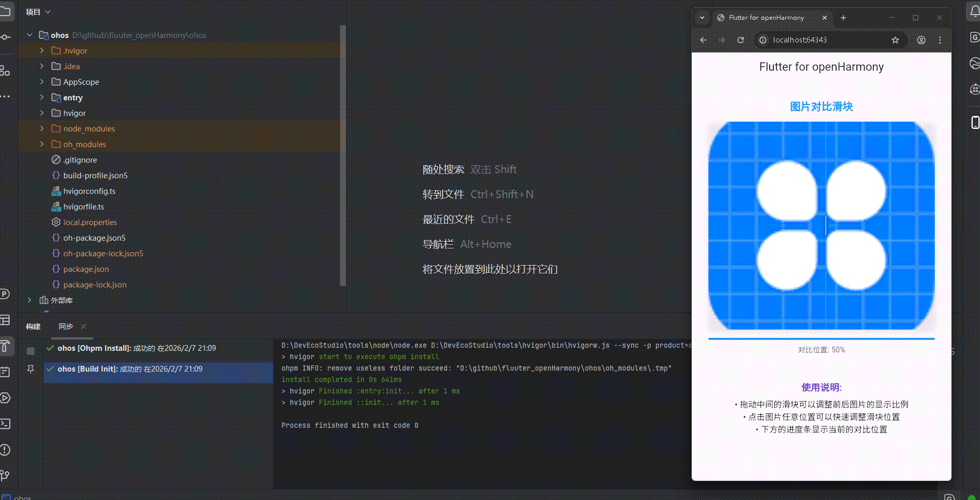Image resolution: width=980 pixels, height=500 pixels.
Task: Open the browser three-dot menu
Action: 940,40
